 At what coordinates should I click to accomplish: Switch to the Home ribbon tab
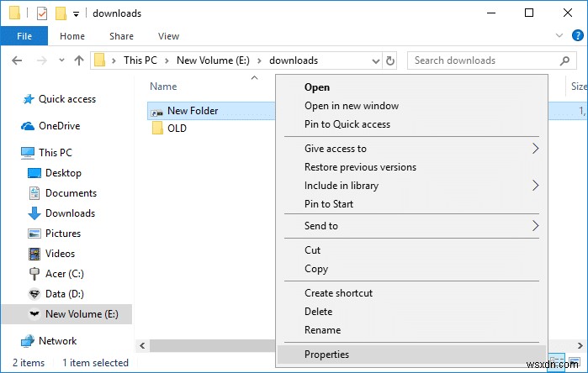[72, 36]
